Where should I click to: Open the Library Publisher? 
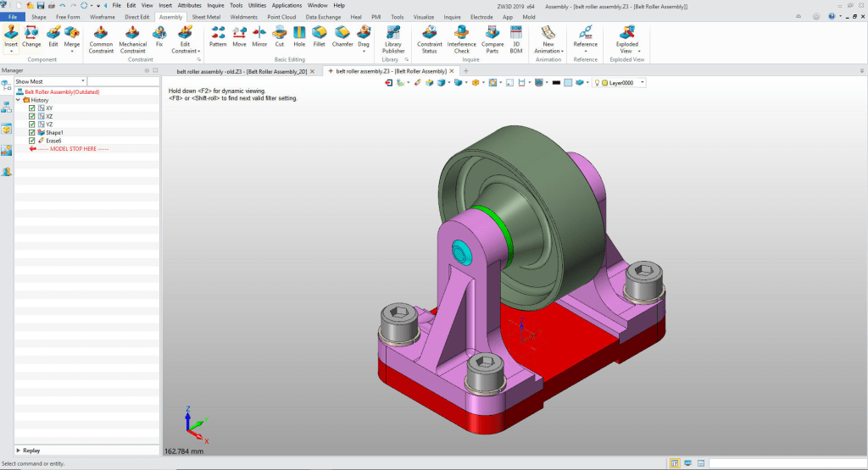(393, 38)
